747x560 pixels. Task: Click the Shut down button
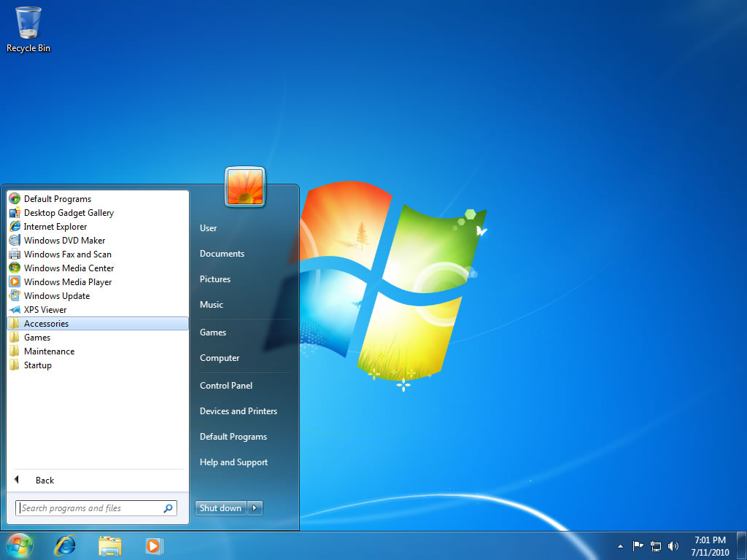(220, 508)
